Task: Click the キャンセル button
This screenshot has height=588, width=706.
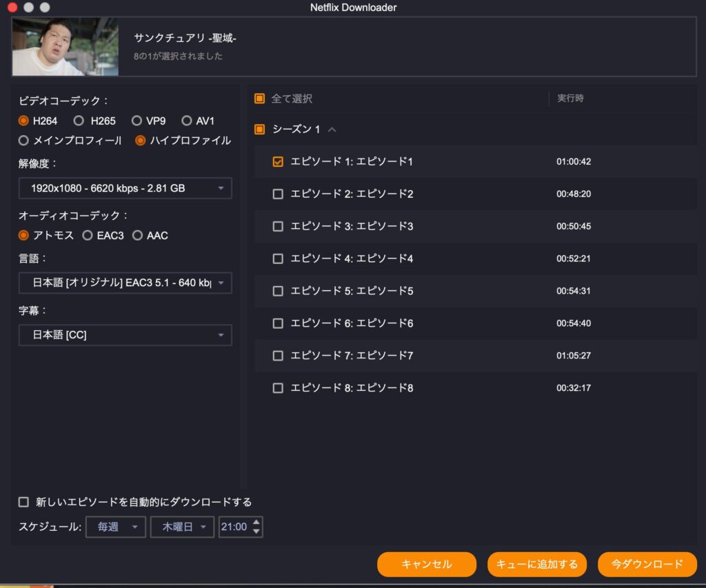Action: click(x=426, y=564)
